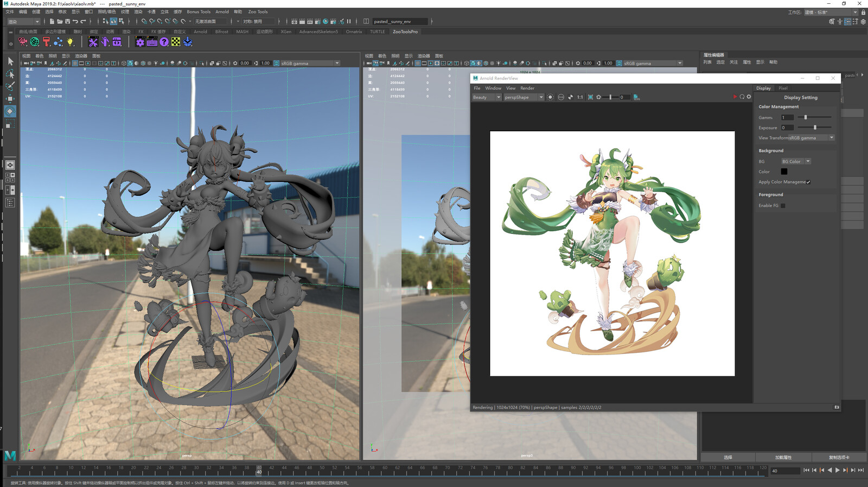Screen dimensions: 868x487
Task: Open the workspace selector dropdown
Action: [831, 12]
